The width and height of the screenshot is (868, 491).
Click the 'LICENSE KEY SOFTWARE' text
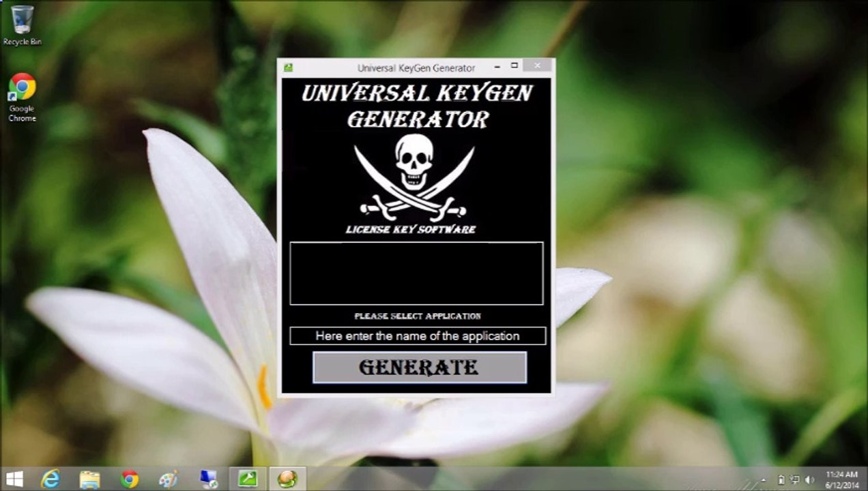[x=411, y=229]
